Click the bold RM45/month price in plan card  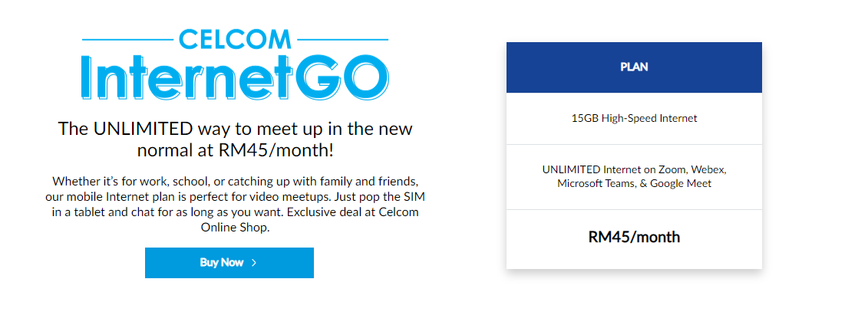point(634,237)
